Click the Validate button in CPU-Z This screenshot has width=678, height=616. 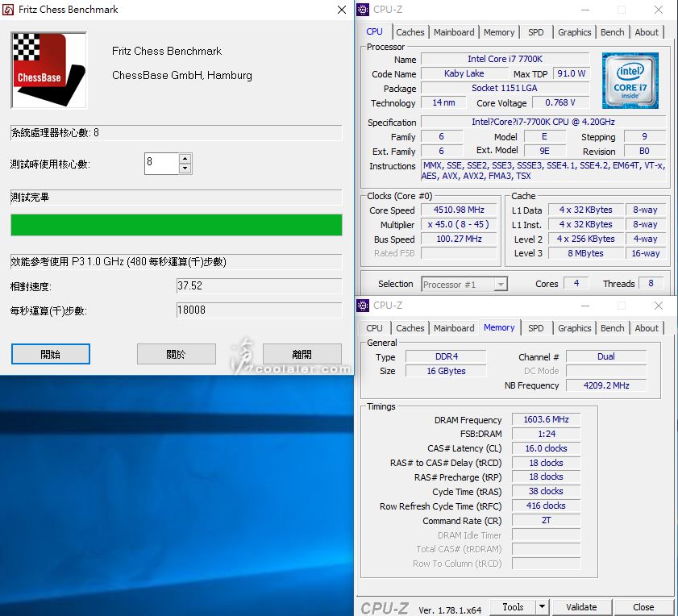(581, 607)
